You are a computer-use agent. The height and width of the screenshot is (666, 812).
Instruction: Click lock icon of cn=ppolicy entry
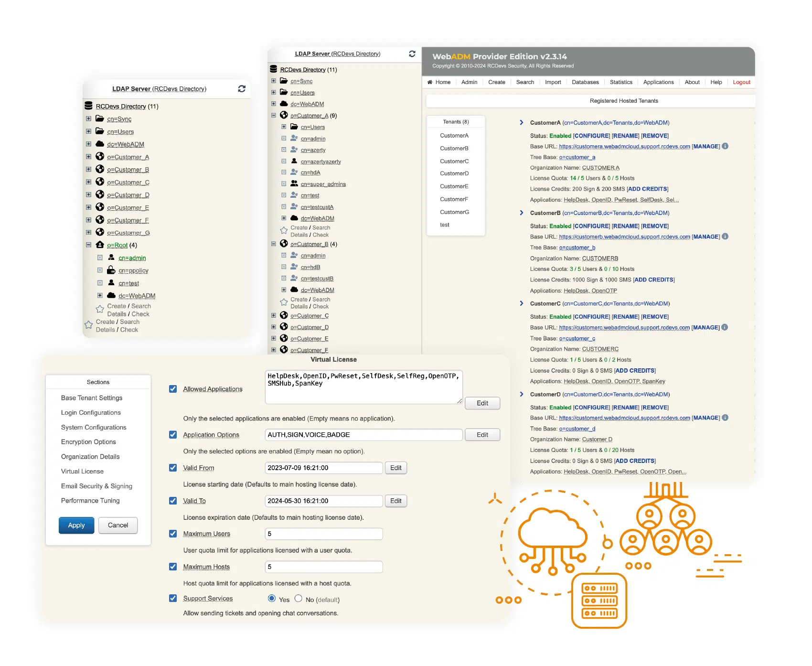coord(111,270)
